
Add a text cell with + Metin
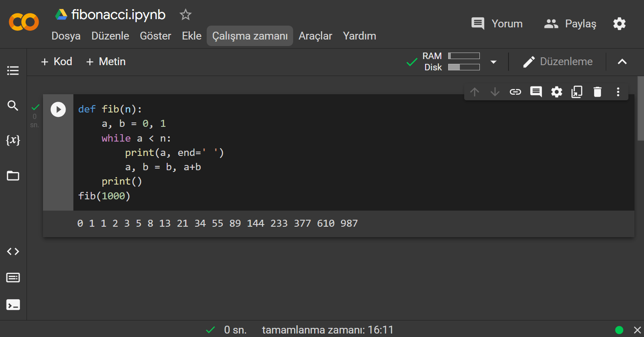(x=106, y=62)
